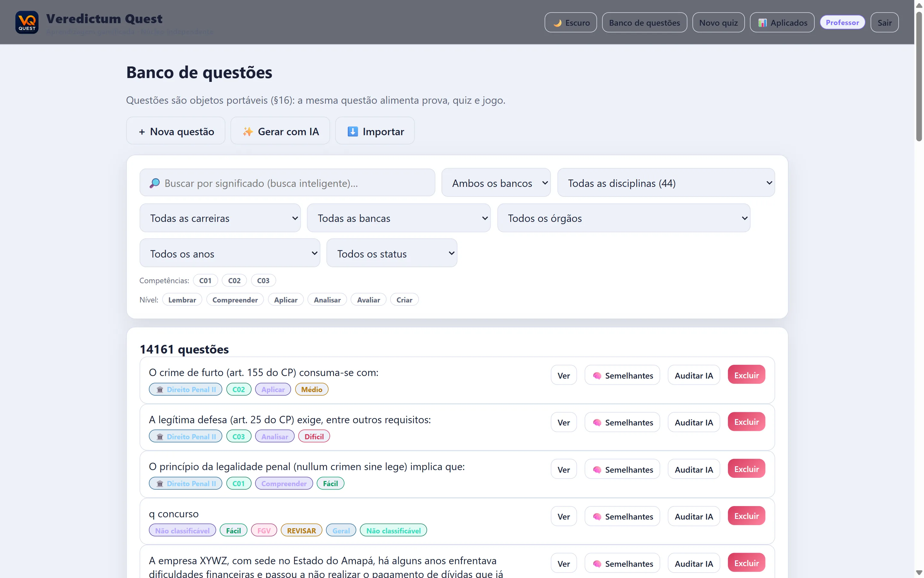Open Aplicados from the header

point(782,22)
